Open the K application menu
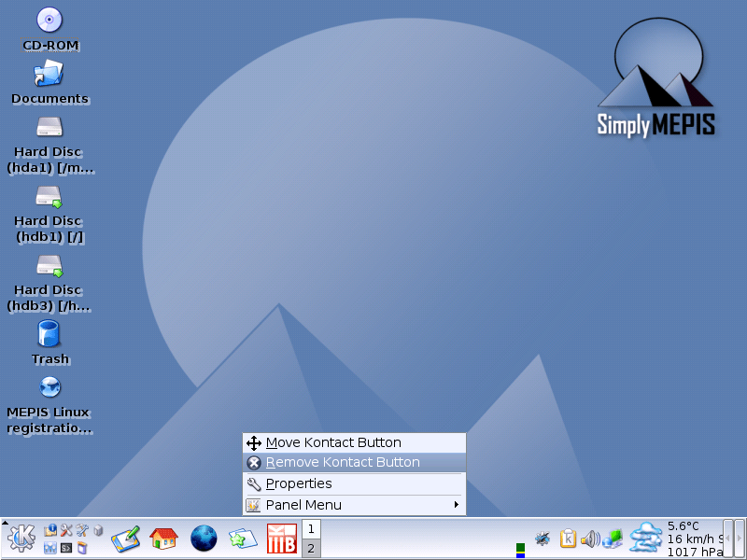The height and width of the screenshot is (560, 747). pos(21,539)
